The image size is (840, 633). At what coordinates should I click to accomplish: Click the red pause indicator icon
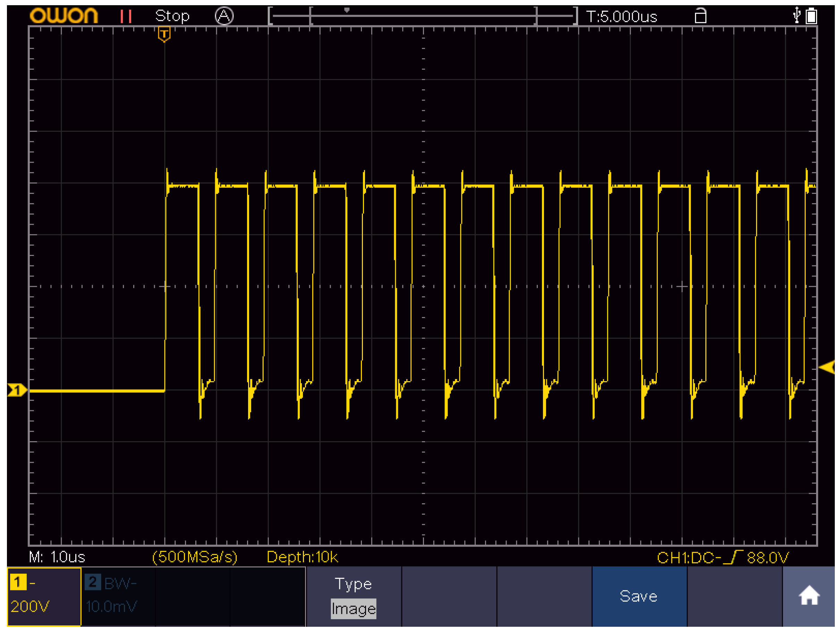coord(126,16)
